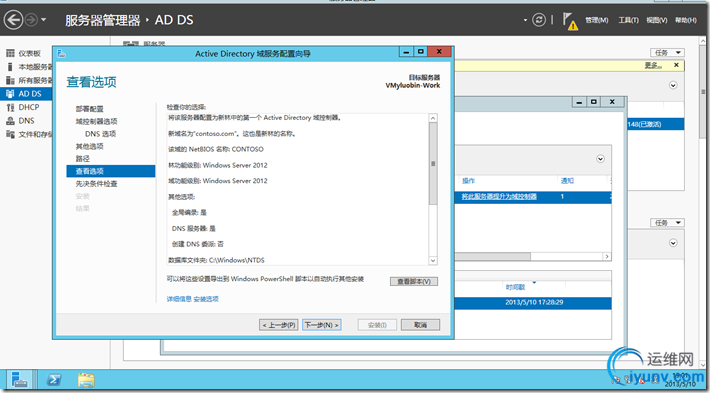Open the 帮助(H) menu
Viewport: 710px width, 393px height.
coord(686,20)
